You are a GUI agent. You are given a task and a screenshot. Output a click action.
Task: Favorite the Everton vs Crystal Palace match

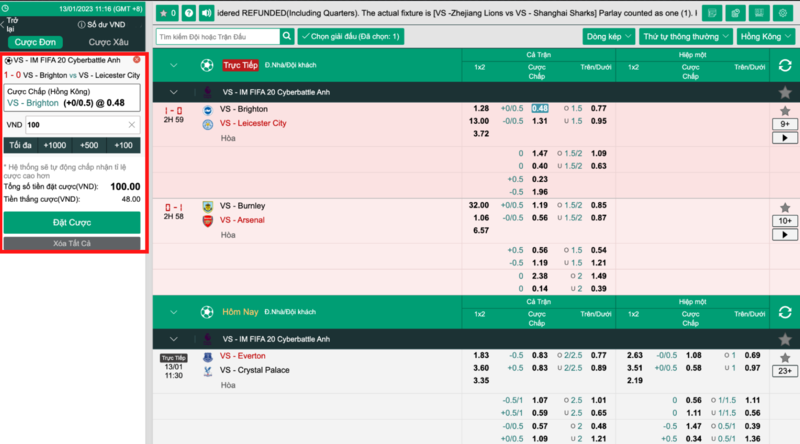click(x=785, y=358)
